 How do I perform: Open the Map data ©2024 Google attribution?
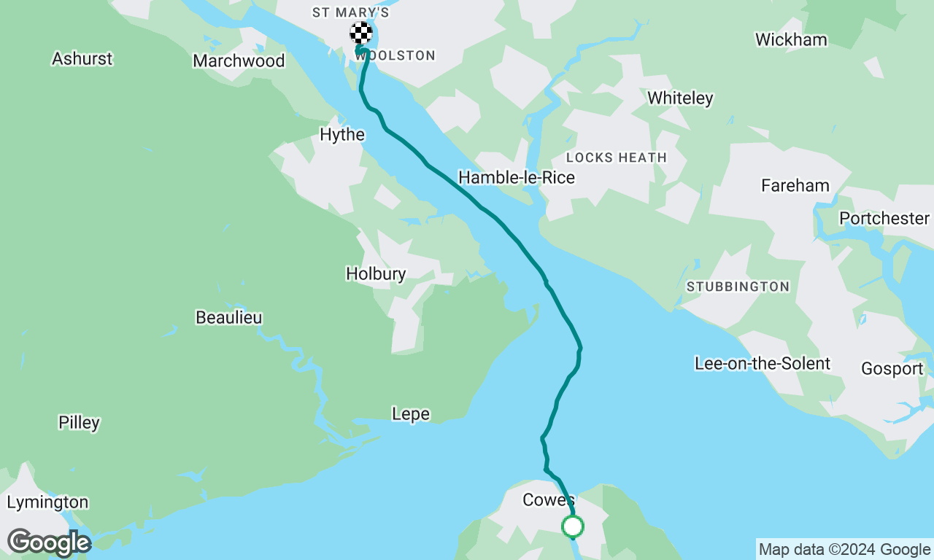coord(844,550)
